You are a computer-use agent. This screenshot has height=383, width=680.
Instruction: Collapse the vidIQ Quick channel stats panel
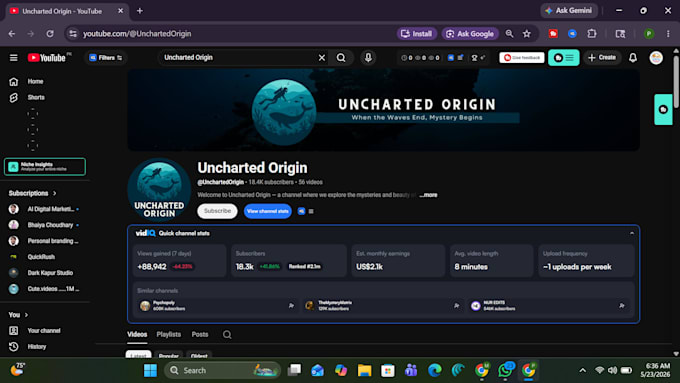[631, 233]
